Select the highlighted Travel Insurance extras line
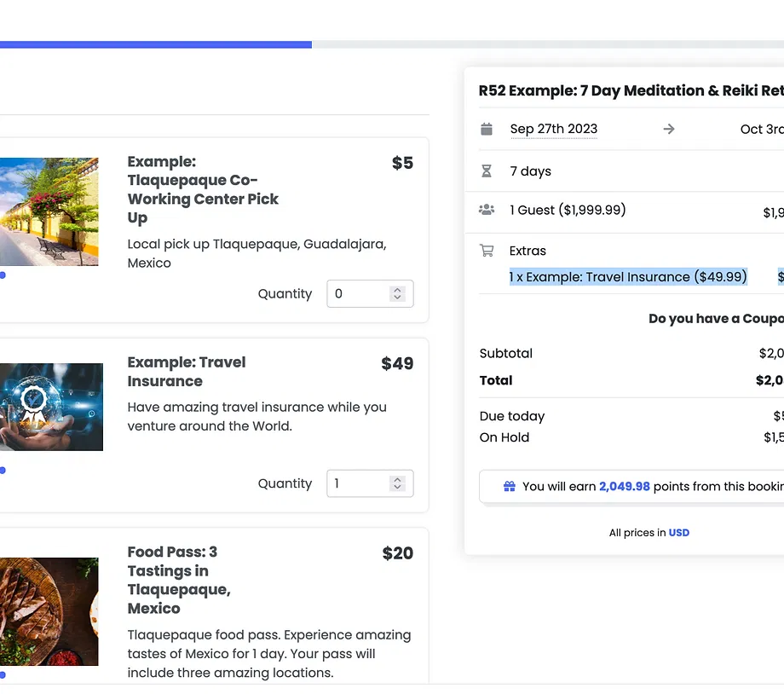 pyautogui.click(x=628, y=277)
